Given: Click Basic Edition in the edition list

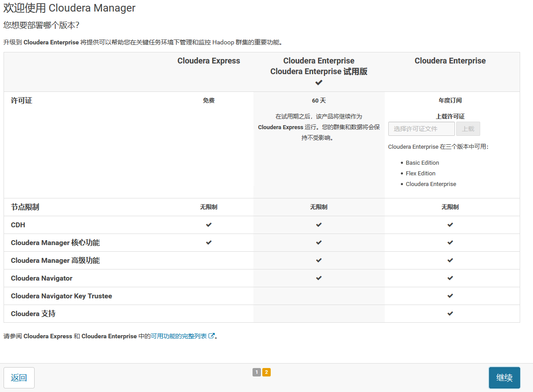Looking at the screenshot, I should click(422, 163).
